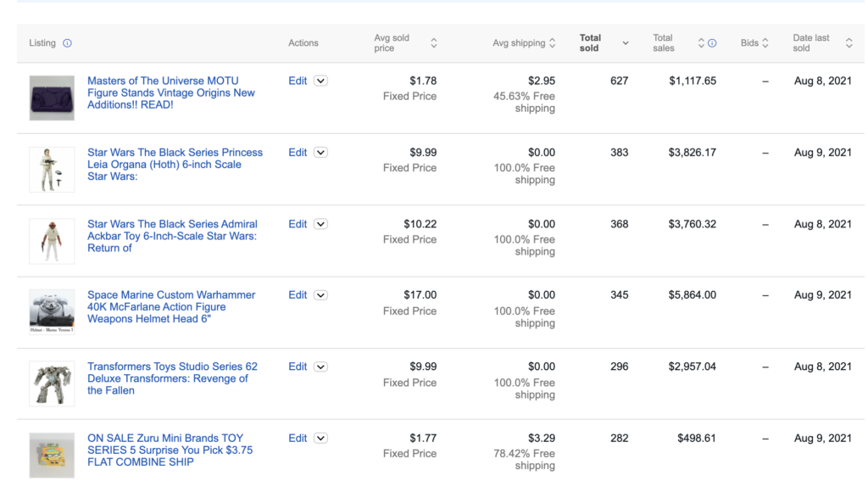Click the Listing column info icon
The image size is (868, 487).
pyautogui.click(x=67, y=43)
